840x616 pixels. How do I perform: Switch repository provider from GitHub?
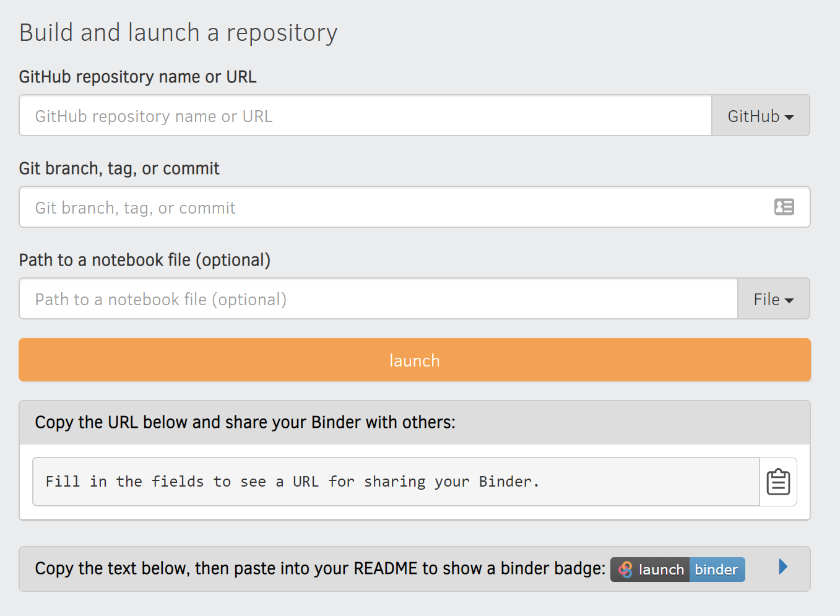(x=760, y=116)
